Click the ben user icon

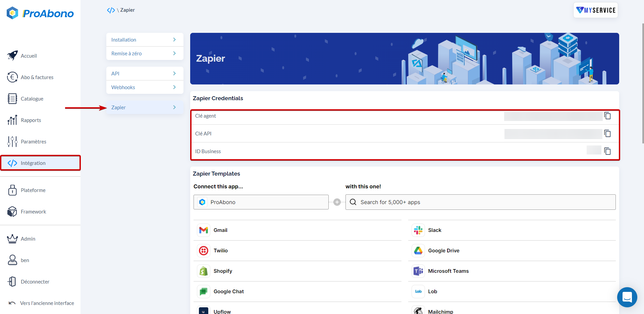point(12,260)
